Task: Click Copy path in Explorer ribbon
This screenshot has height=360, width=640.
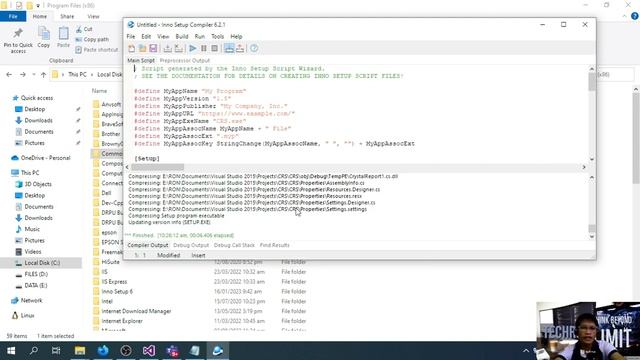Action: [92, 40]
